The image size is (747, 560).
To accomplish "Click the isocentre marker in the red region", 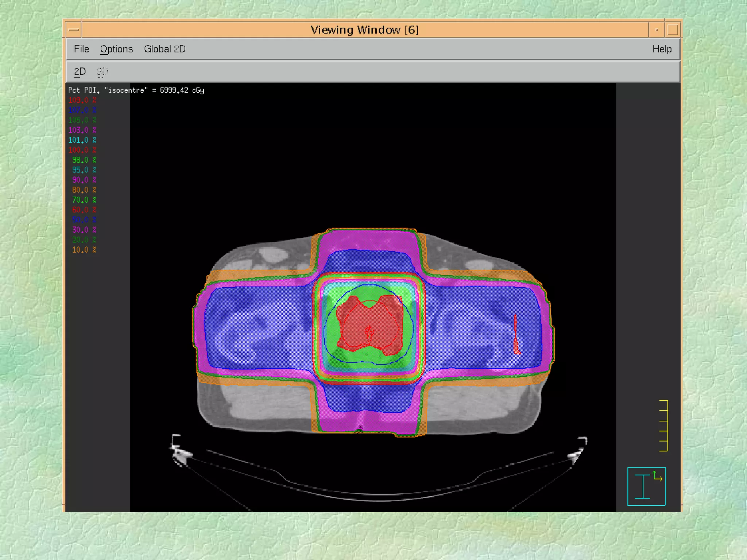I will 369,332.
